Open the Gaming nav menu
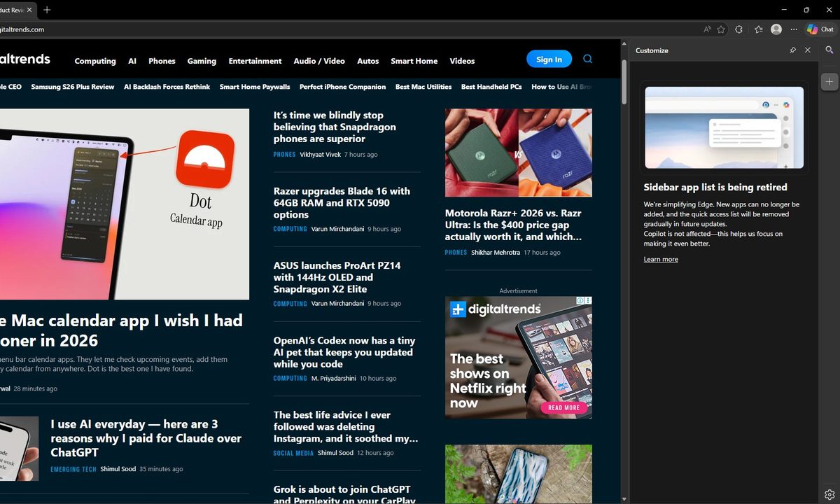 tap(202, 61)
